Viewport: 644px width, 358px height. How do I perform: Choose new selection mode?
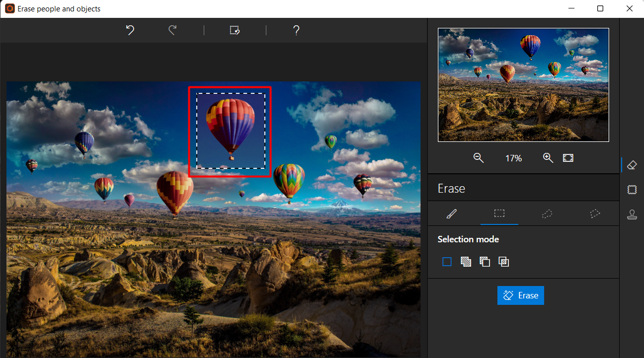[447, 262]
